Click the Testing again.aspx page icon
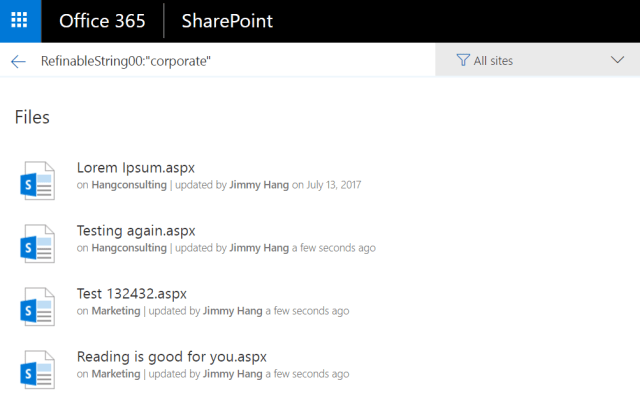The image size is (640, 401). tap(37, 243)
